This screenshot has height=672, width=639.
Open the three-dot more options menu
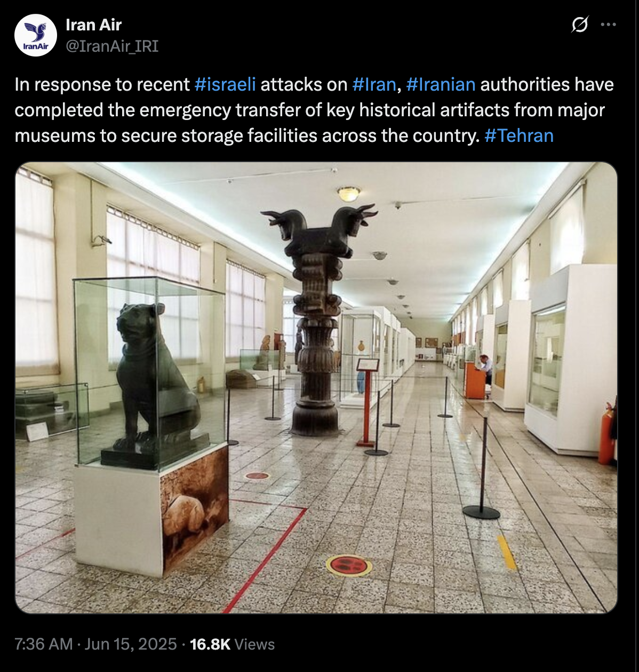609,25
